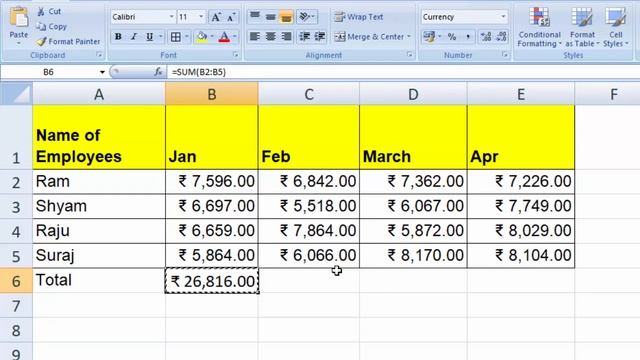This screenshot has width=640, height=360.
Task: Apply the red font color
Action: pyautogui.click(x=224, y=37)
